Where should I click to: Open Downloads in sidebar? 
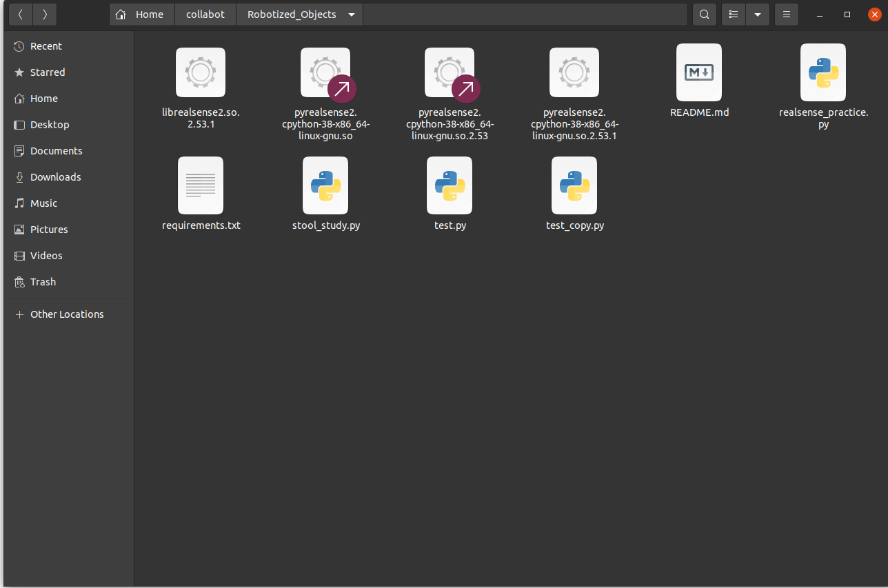[69, 177]
